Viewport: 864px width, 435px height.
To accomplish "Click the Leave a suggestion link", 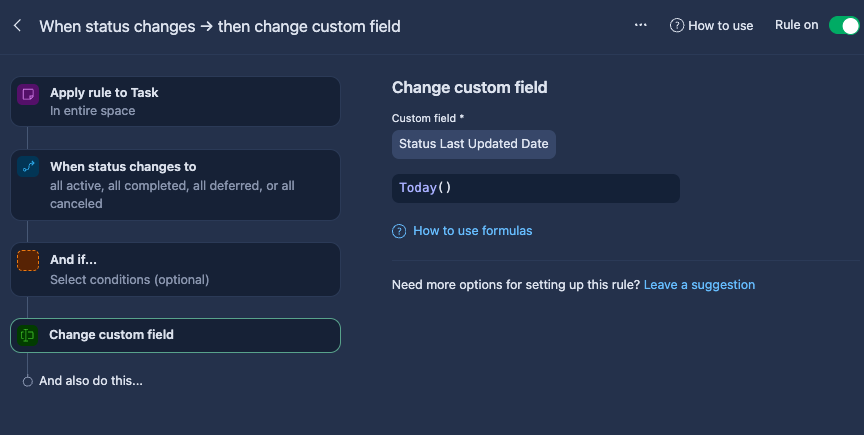I will [699, 285].
